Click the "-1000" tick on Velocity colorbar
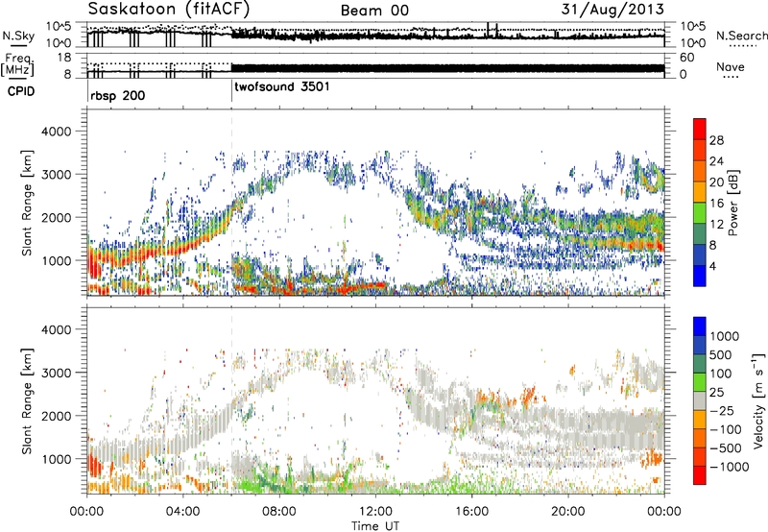Screen dimensions: 768x532 click(729, 467)
